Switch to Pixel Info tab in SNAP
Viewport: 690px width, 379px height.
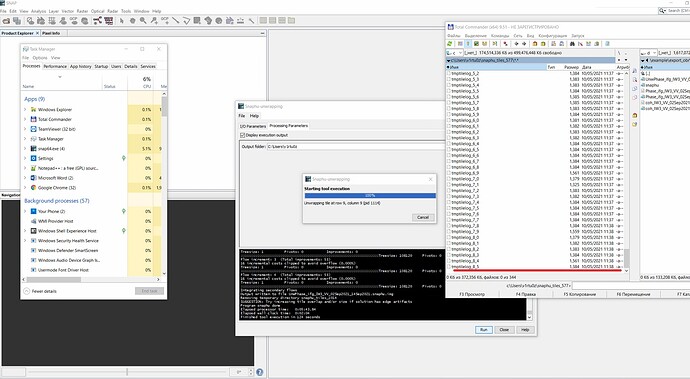(x=51, y=33)
